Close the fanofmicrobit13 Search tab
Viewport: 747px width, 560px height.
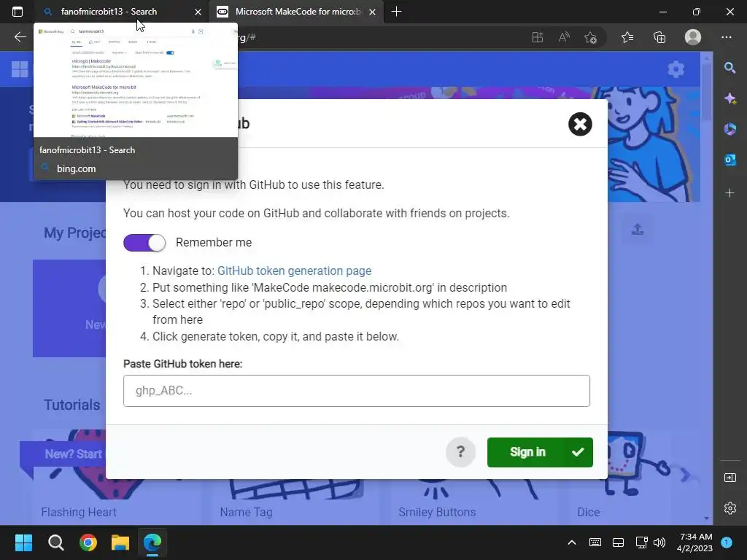[x=198, y=12]
